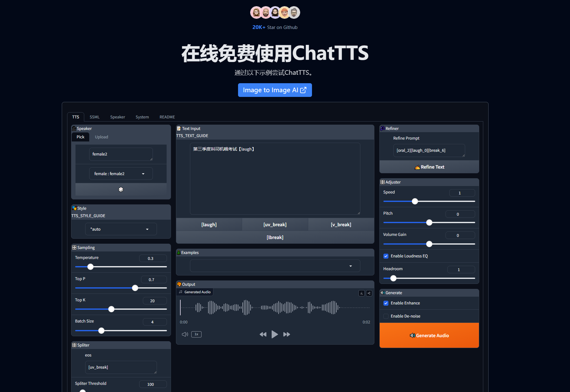
Task: Select the Upload speaker sub-tab
Action: 101,137
